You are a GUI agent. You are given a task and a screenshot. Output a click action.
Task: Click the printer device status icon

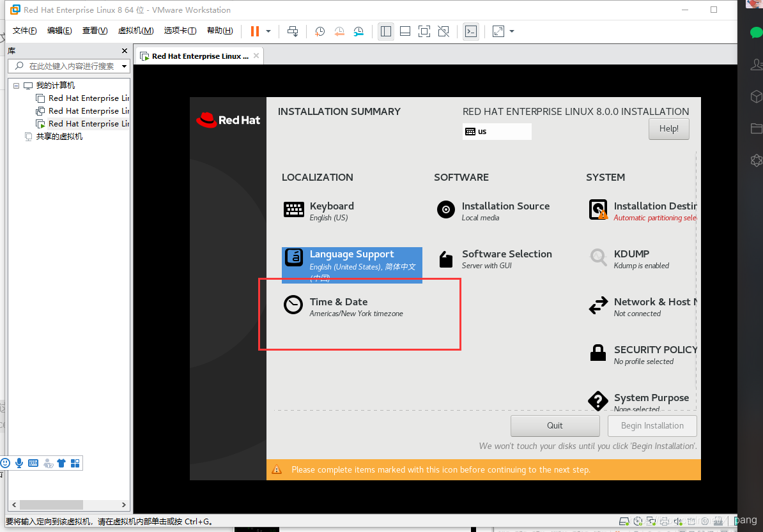point(664,521)
